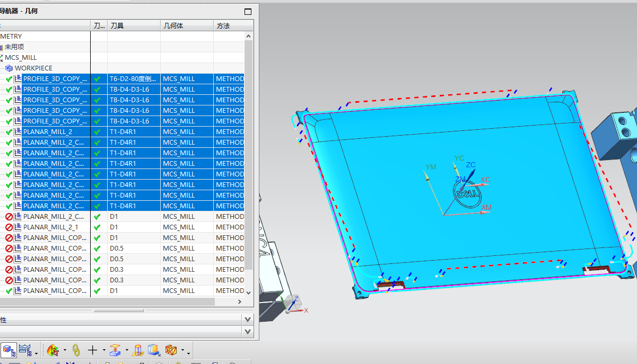The height and width of the screenshot is (364, 637).
Task: Click the navigator vertical scrollbar thumb
Action: [x=249, y=154]
